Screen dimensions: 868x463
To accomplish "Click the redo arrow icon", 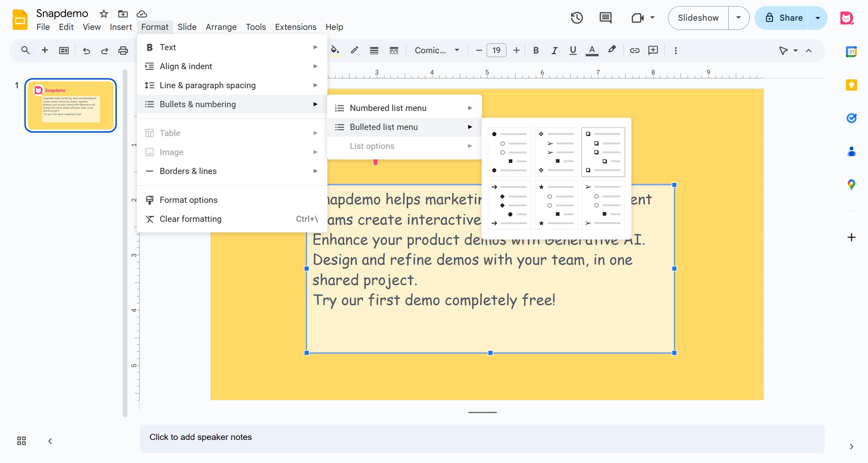I will point(104,51).
